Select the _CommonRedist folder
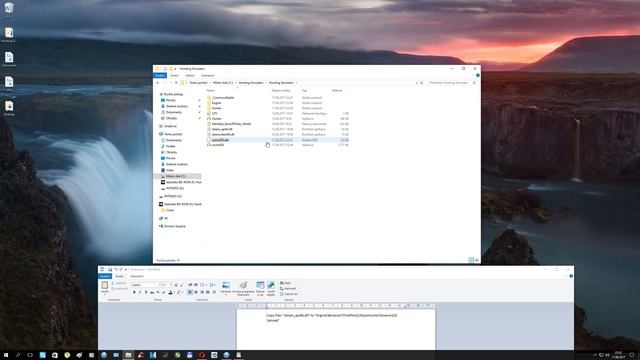The image size is (640, 360). pos(223,98)
